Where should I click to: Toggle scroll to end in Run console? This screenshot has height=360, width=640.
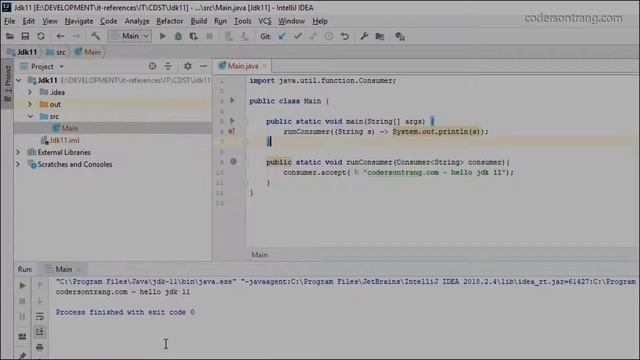coord(40,332)
